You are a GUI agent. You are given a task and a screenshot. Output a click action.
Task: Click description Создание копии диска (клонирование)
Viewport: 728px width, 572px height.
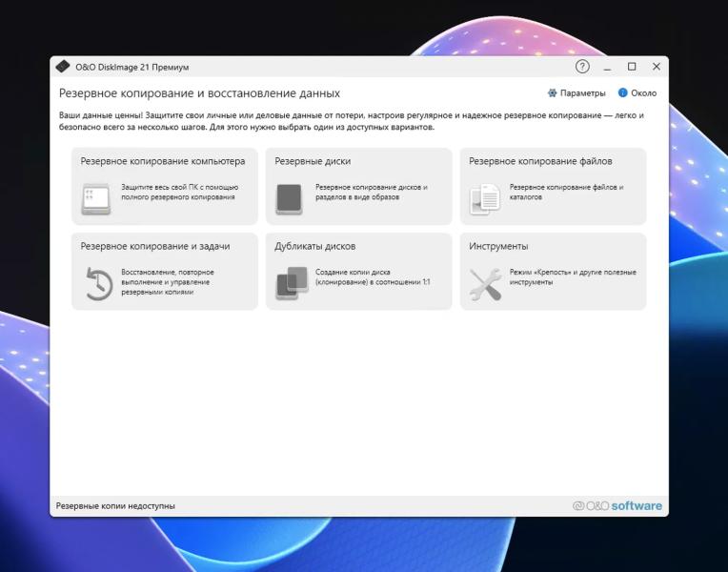[x=373, y=276]
